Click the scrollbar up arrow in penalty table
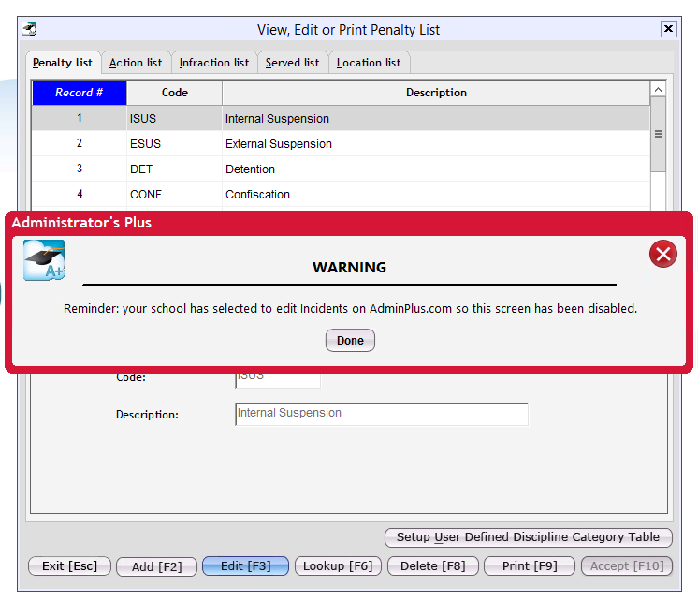 [x=658, y=90]
